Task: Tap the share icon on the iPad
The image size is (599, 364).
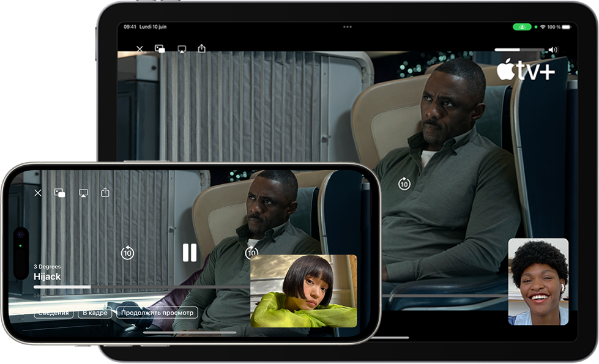Action: (x=202, y=48)
